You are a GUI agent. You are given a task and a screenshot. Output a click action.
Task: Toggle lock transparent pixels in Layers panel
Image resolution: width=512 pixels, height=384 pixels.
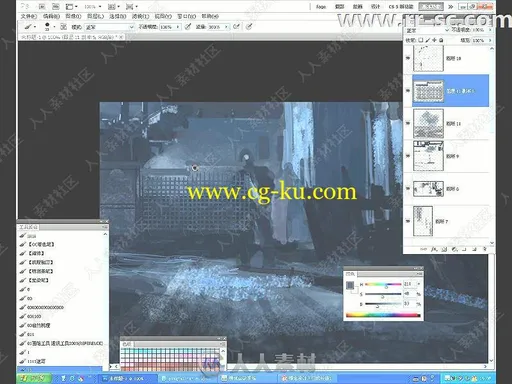click(x=421, y=40)
